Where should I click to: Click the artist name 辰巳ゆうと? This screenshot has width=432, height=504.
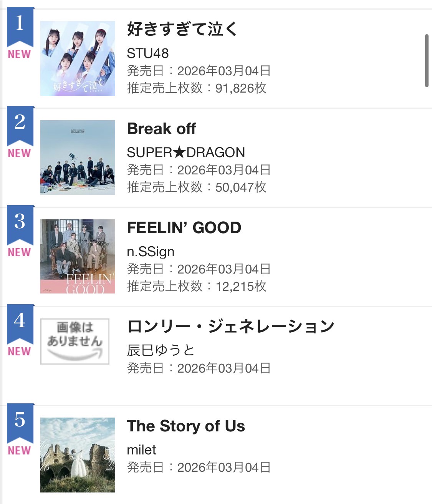pos(161,350)
